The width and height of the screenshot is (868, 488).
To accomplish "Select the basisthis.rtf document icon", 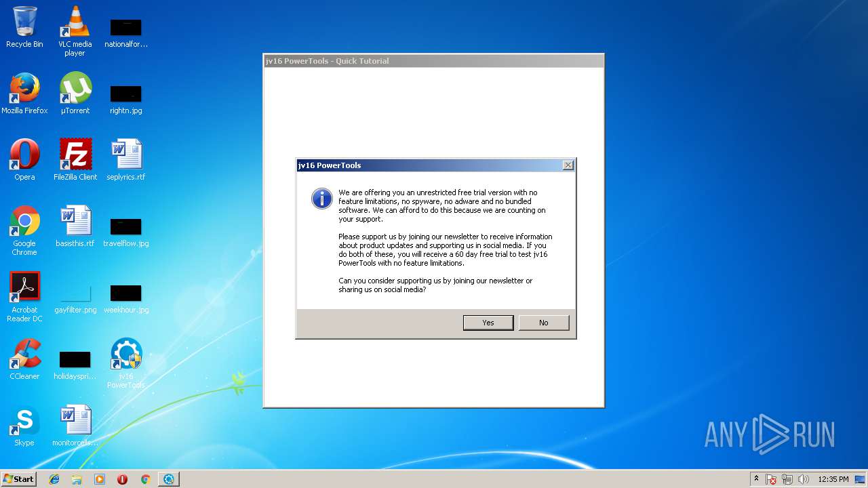I will (x=75, y=226).
